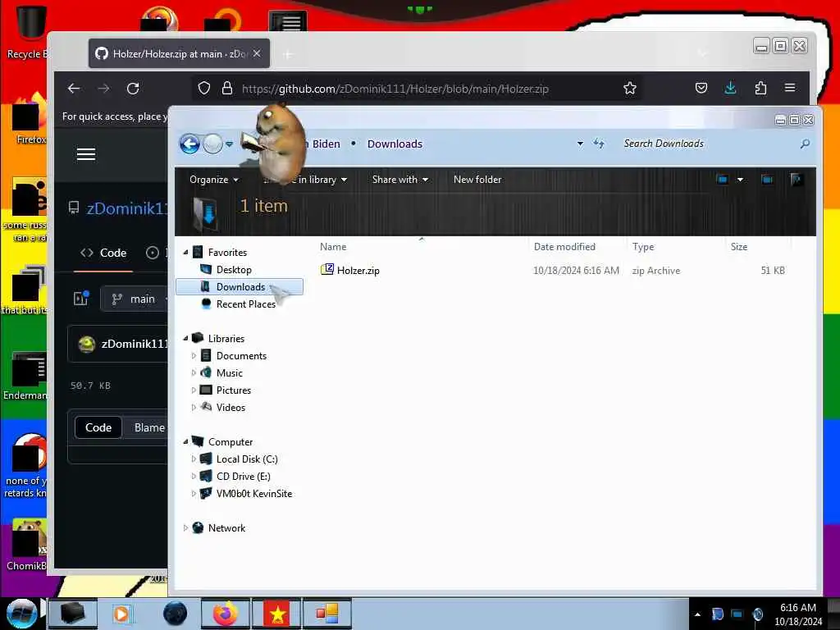Click Explorer's greyed Forward arrow button
Image resolution: width=840 pixels, height=630 pixels.
(x=212, y=144)
